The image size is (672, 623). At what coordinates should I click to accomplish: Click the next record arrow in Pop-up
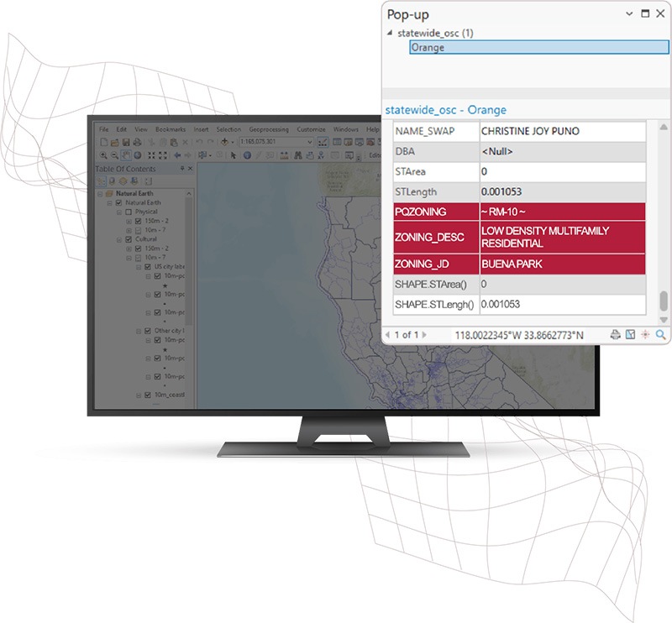pos(424,335)
